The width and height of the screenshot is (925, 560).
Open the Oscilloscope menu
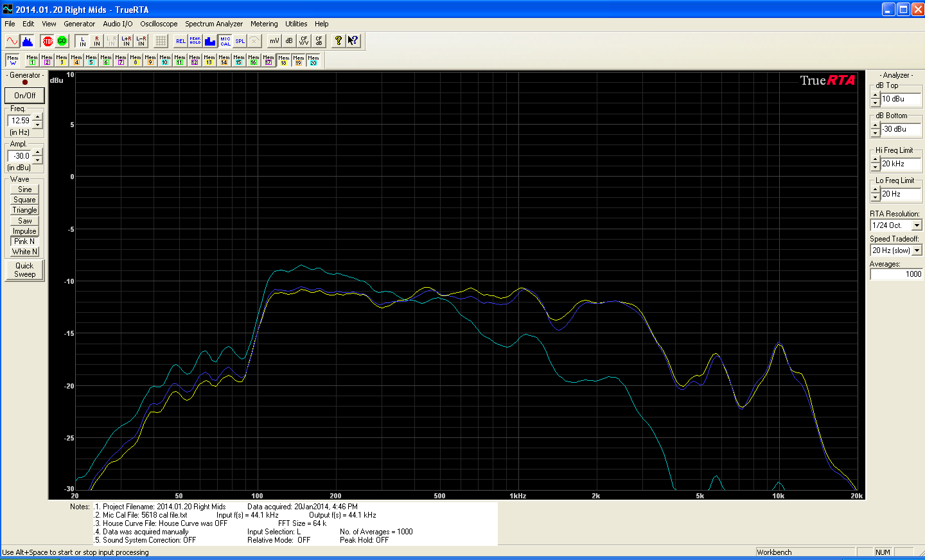point(159,24)
